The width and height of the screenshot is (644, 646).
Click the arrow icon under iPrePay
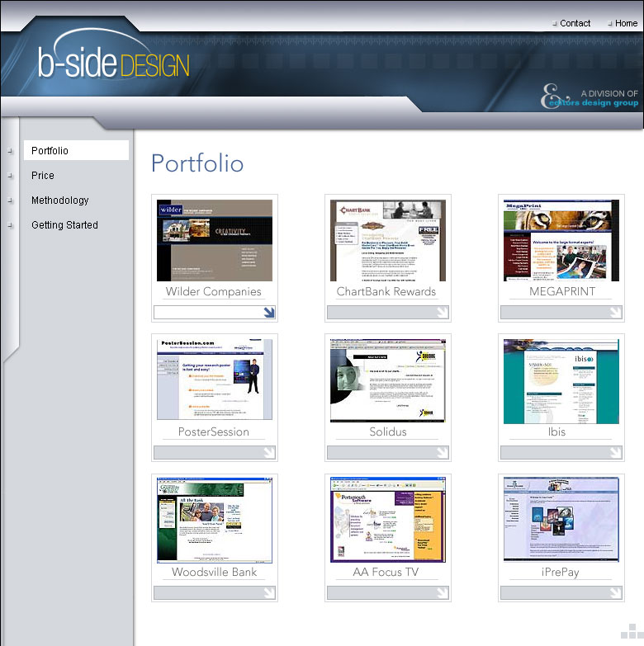click(x=616, y=593)
